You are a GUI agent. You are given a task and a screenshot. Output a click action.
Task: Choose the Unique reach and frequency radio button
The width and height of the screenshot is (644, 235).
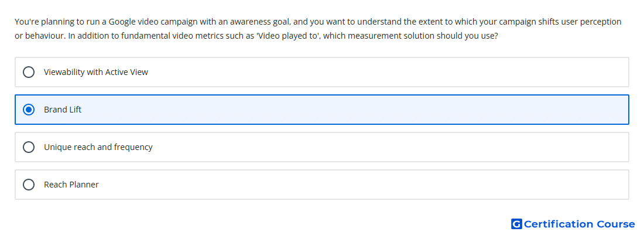pos(29,147)
